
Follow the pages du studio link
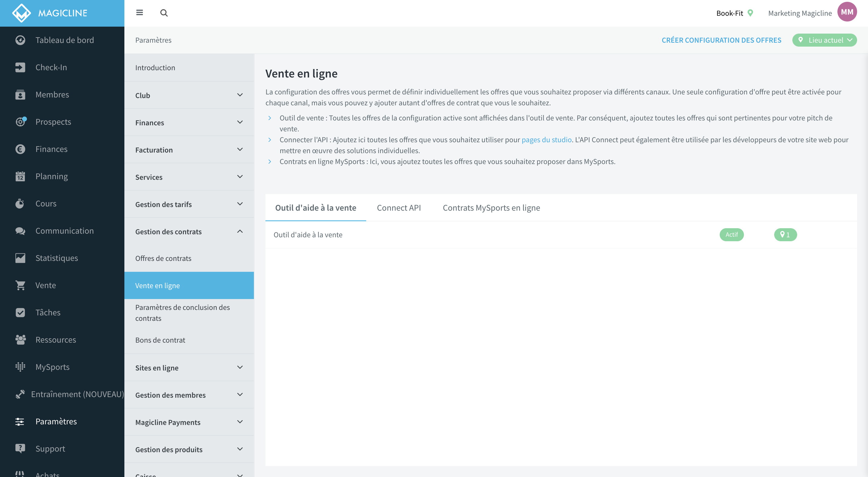(547, 140)
